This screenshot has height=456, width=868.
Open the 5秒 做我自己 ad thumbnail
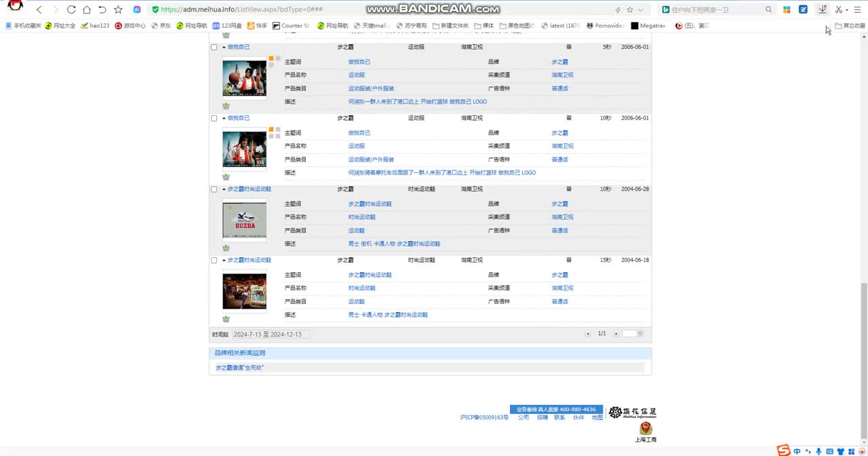(x=244, y=78)
